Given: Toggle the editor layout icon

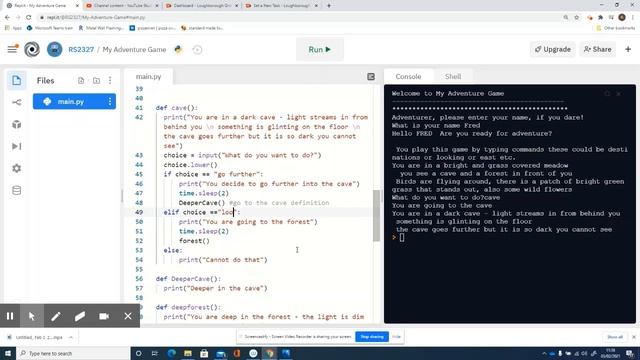Looking at the screenshot, I should [371, 76].
